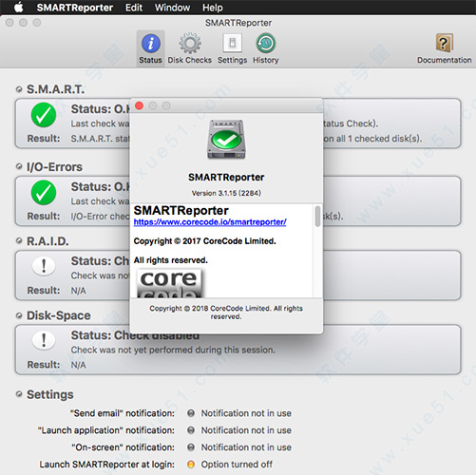This screenshot has height=475, width=476.
Task: Open the Edit menu
Action: tap(134, 8)
